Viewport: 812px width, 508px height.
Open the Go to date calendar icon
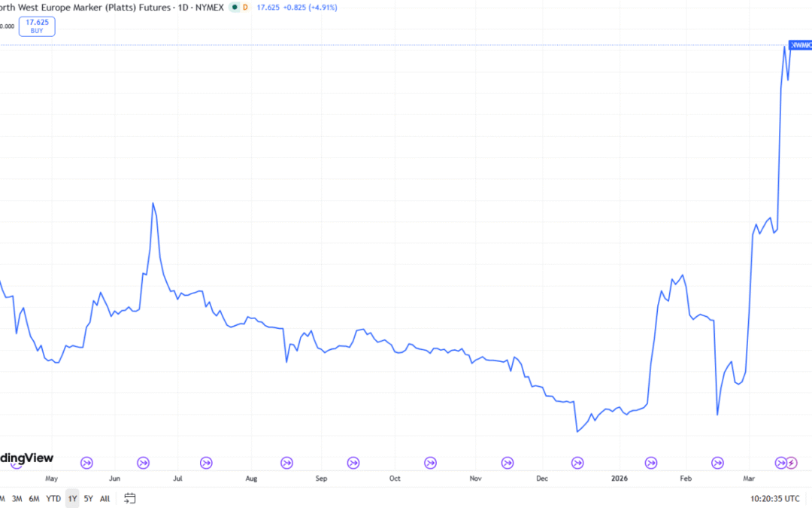coord(130,498)
